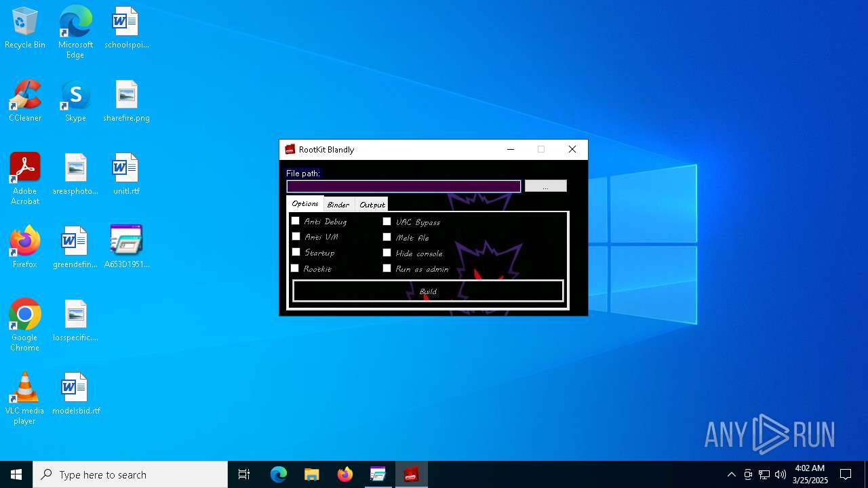
Task: Open the network status tray icon
Action: pyautogui.click(x=764, y=474)
